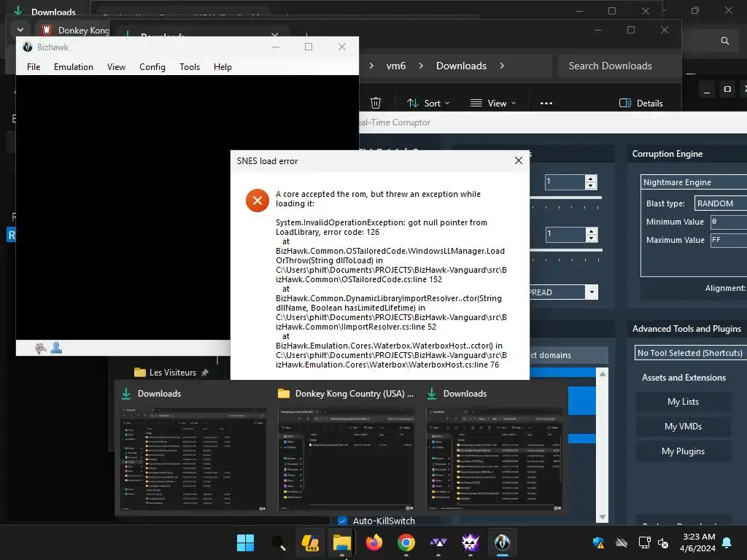This screenshot has height=560, width=747.
Task: Open the Windows Start menu
Action: tap(245, 542)
